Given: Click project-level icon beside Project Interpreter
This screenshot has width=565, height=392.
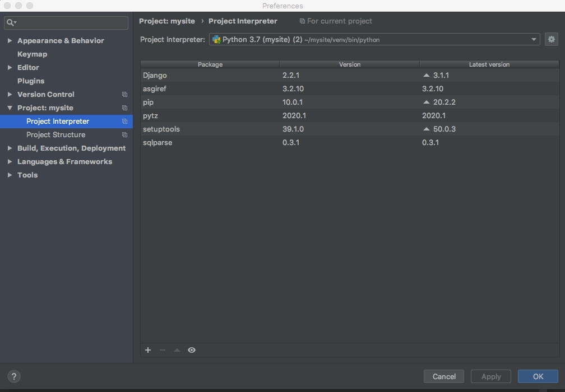Looking at the screenshot, I should [x=124, y=122].
